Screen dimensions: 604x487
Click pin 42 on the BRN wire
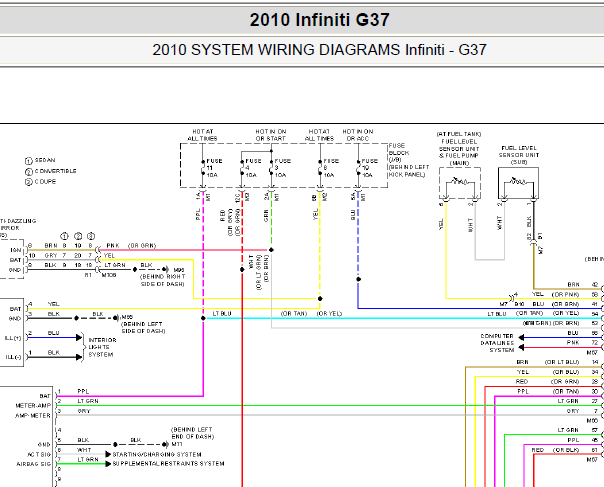(x=595, y=284)
